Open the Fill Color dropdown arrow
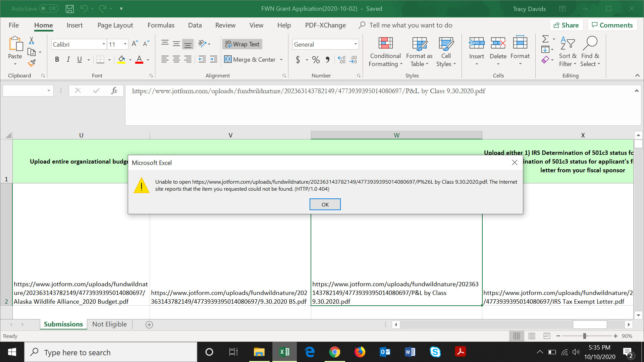Viewport: 644px width, 362px height. pyautogui.click(x=130, y=60)
